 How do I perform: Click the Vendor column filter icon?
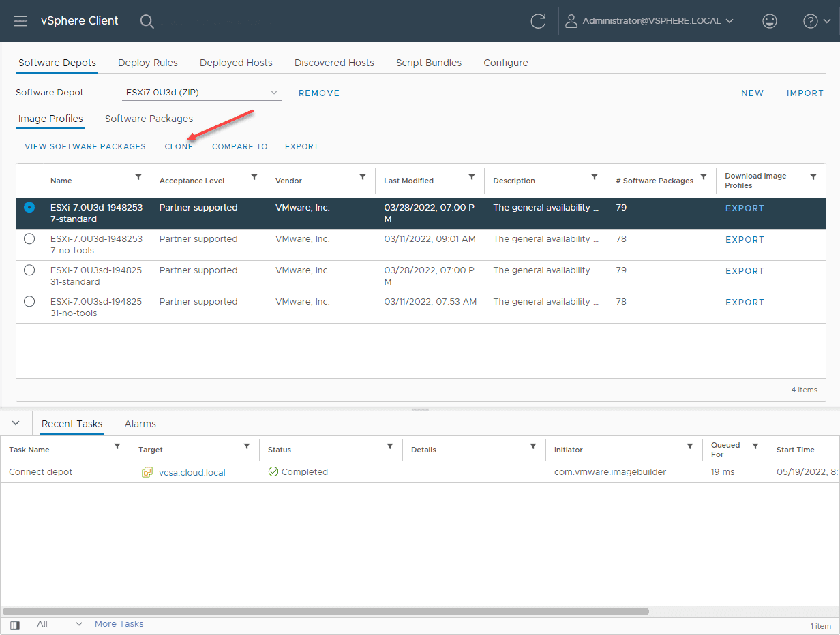pyautogui.click(x=363, y=177)
